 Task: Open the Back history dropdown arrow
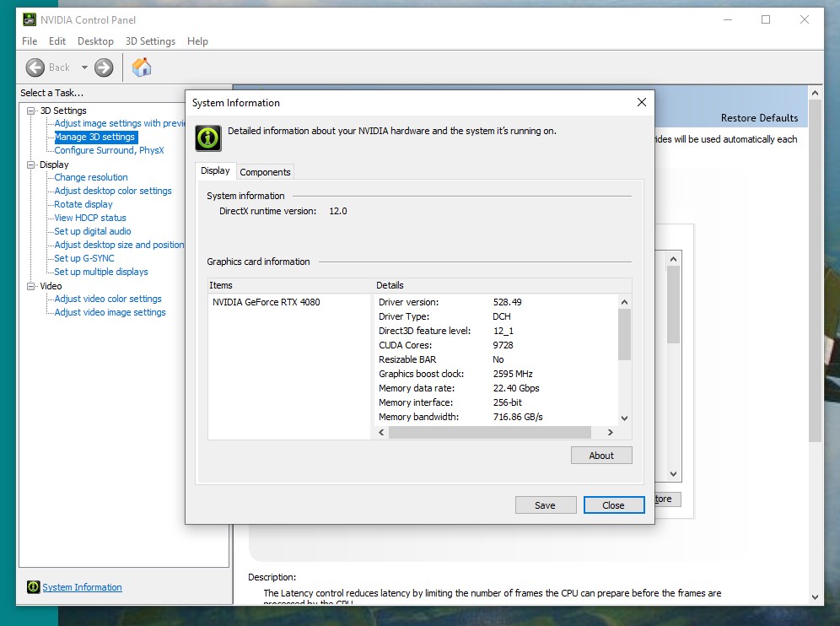84,67
